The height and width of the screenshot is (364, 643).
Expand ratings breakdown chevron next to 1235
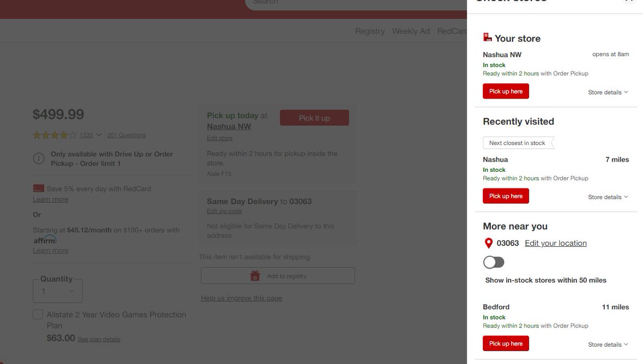click(99, 135)
